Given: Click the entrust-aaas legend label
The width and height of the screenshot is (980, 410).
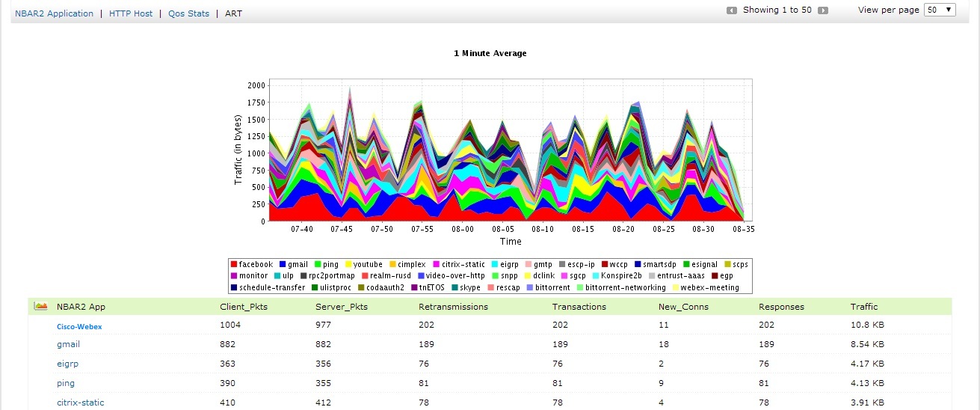Looking at the screenshot, I should (679, 276).
